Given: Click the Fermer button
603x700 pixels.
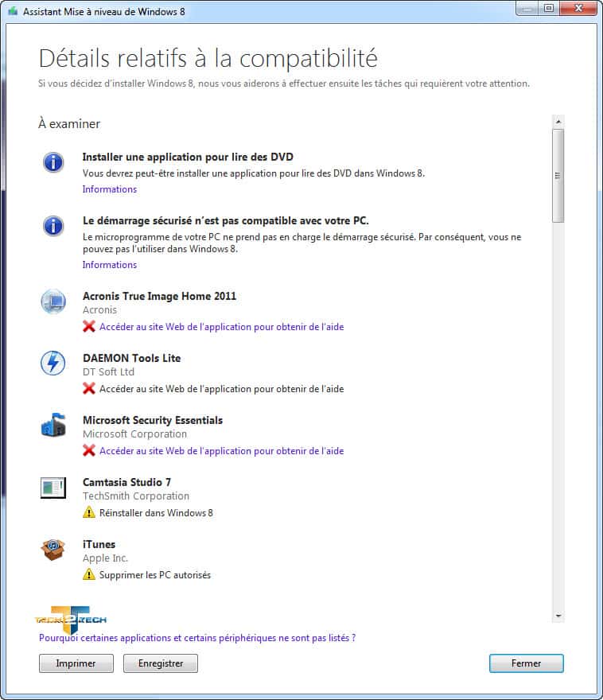Looking at the screenshot, I should pos(526,663).
